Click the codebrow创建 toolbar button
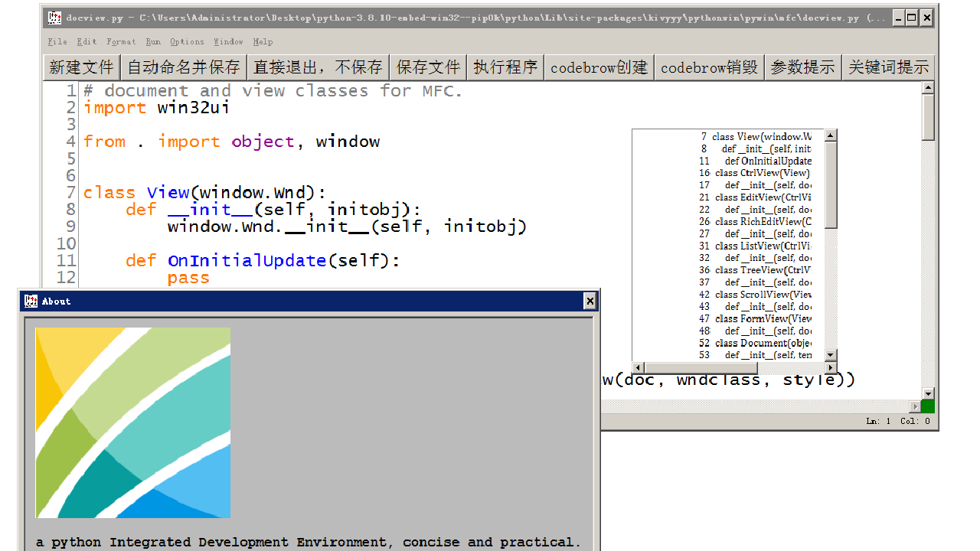The image size is (980, 551). coord(599,67)
